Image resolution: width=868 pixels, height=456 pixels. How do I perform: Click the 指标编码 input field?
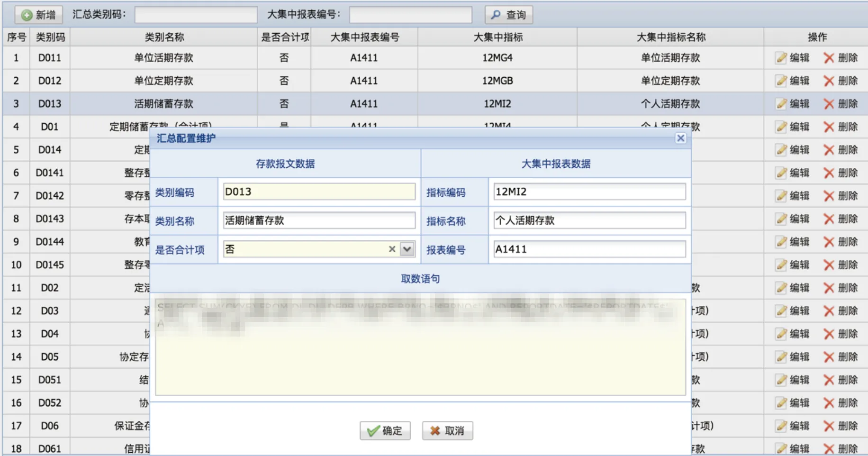[589, 192]
